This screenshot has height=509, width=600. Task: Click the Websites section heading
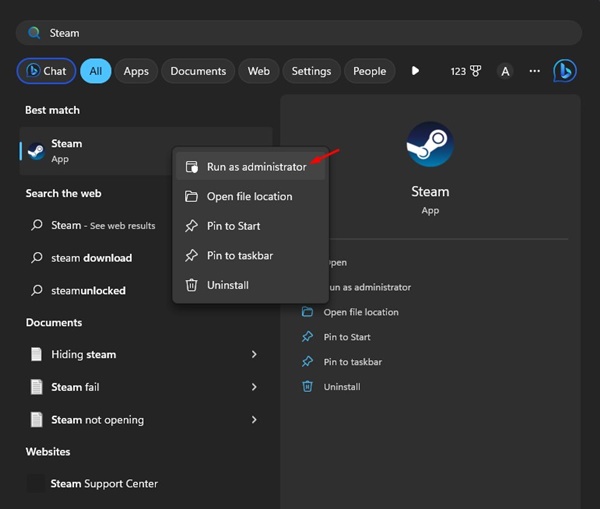coord(48,452)
